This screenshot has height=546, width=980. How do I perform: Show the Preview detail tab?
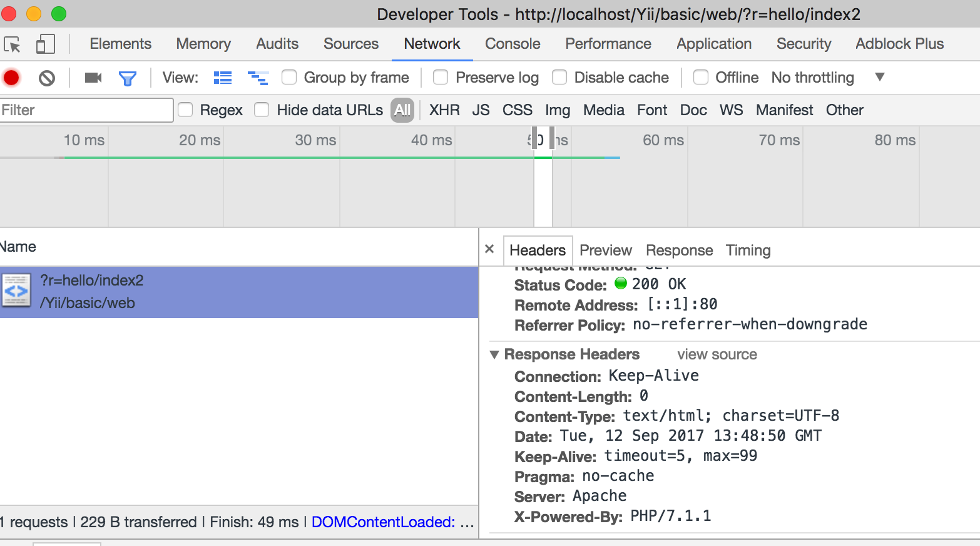[x=606, y=250]
